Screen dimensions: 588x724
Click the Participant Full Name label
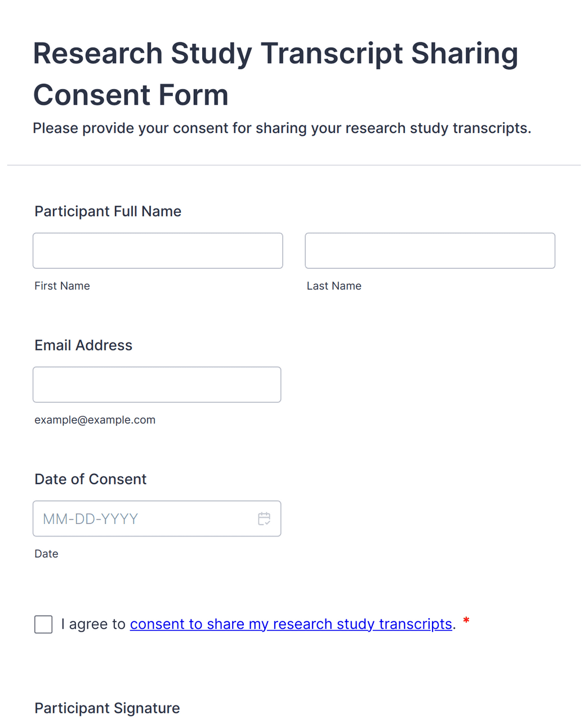click(x=108, y=211)
